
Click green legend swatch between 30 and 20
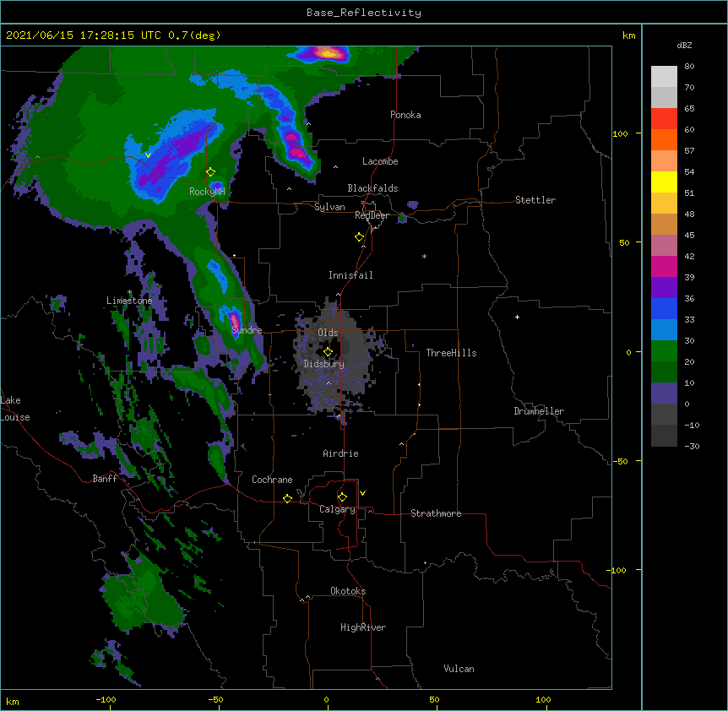pos(664,351)
